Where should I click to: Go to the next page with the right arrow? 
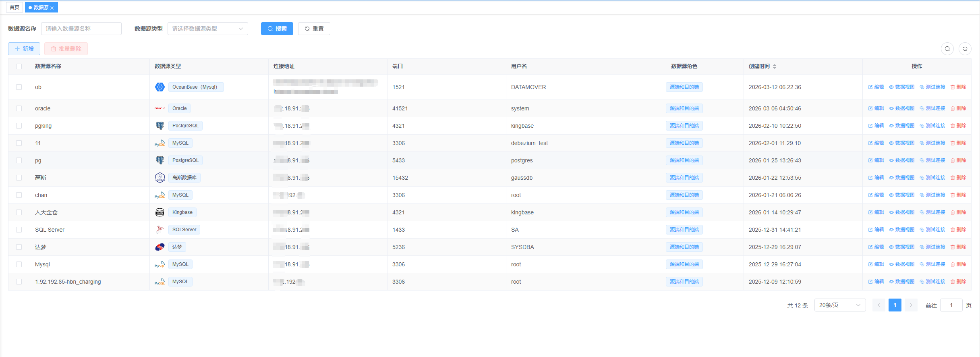click(911, 305)
